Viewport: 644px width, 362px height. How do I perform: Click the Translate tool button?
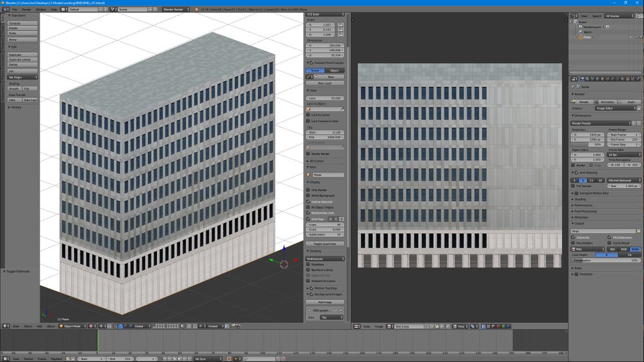pos(23,24)
